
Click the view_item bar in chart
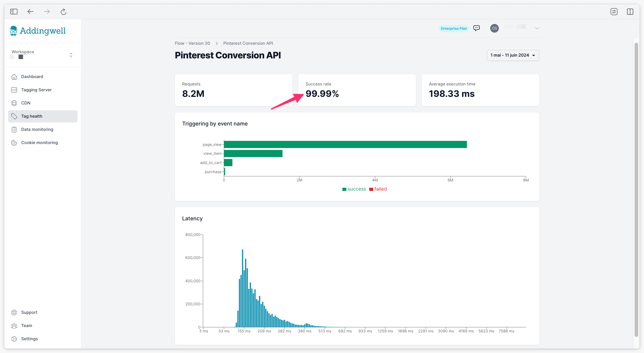(253, 153)
